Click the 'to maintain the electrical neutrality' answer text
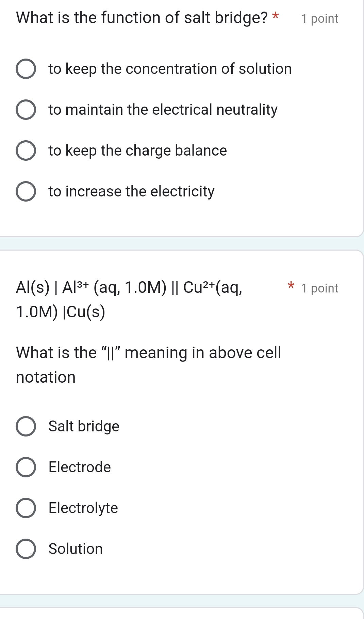This screenshot has width=364, height=619. point(163,110)
